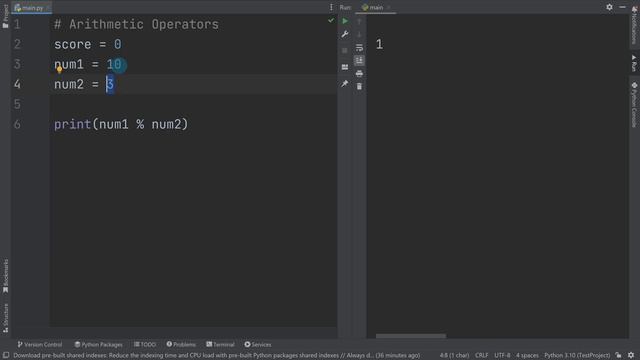640x360 pixels.
Task: Click the value 10 on the num1 line
Action: [114, 64]
